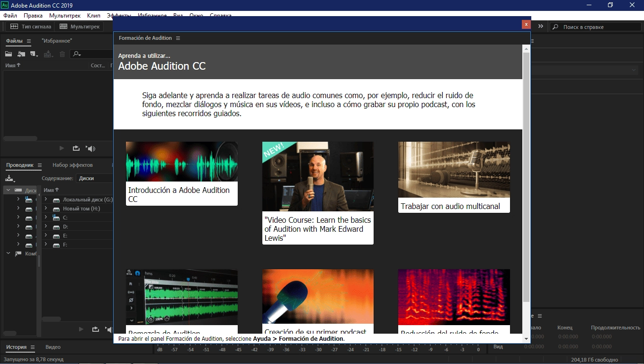Select the Проводник tab
644x364 pixels.
pyautogui.click(x=20, y=165)
